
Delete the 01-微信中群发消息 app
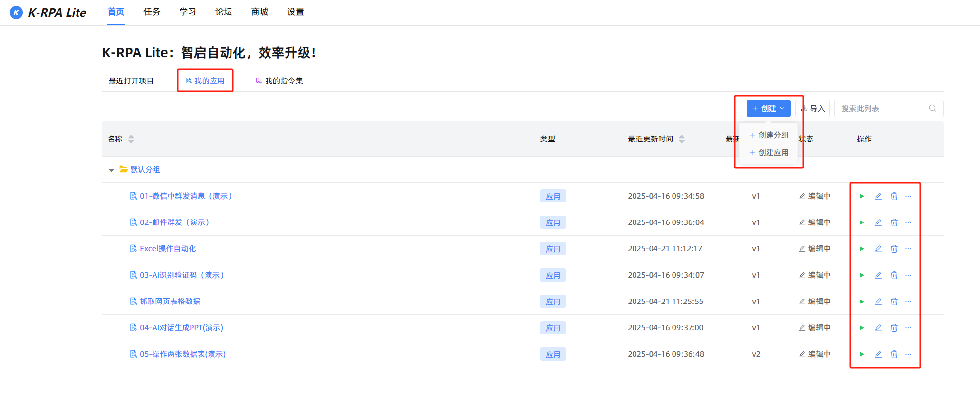coord(894,196)
